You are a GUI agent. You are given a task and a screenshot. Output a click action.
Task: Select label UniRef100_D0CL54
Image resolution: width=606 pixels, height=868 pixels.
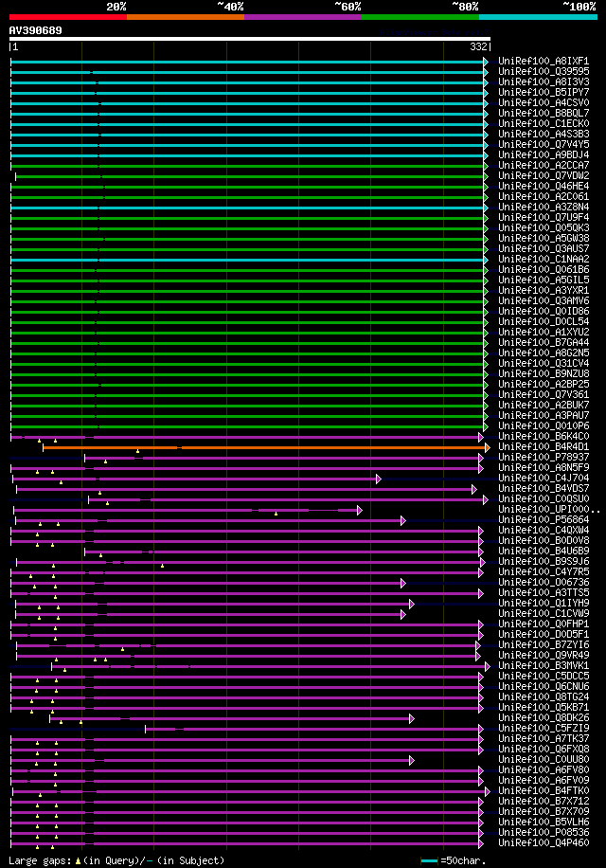pyautogui.click(x=544, y=321)
